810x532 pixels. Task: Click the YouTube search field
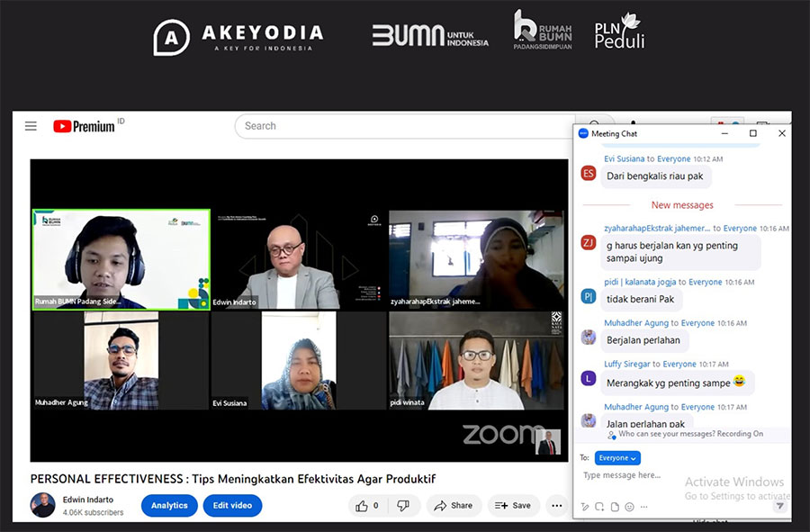405,126
